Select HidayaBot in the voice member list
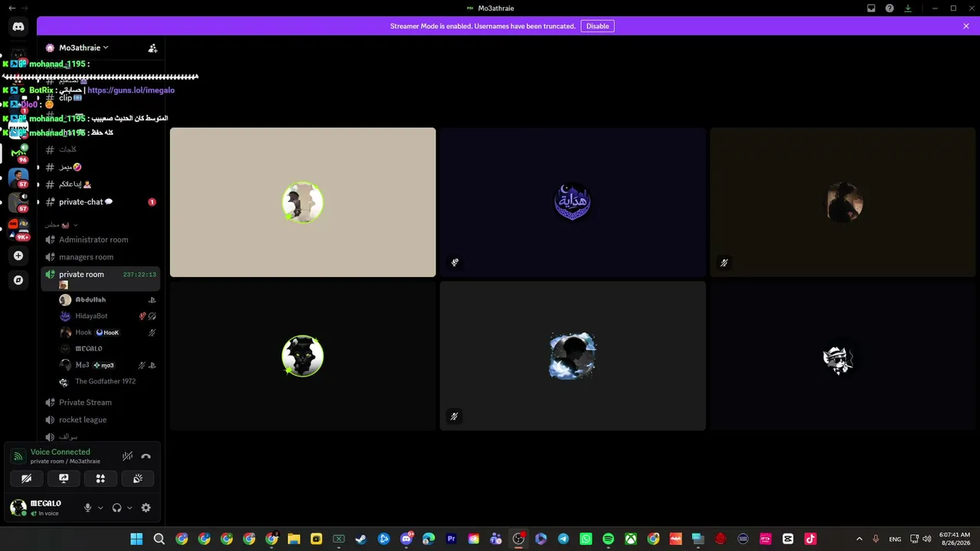 pos(108,316)
